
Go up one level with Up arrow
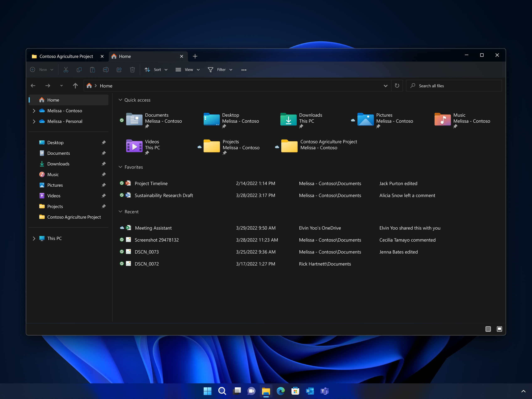(75, 86)
